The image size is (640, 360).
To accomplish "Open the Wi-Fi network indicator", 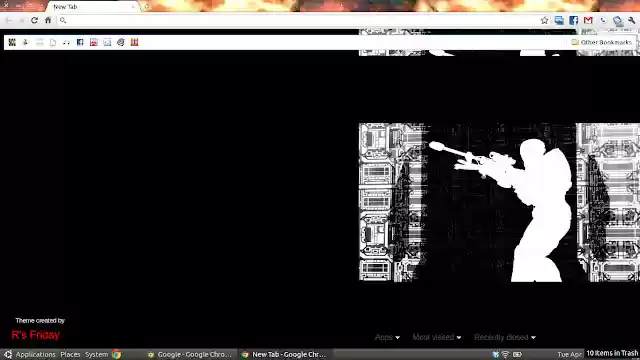I will click(x=505, y=354).
